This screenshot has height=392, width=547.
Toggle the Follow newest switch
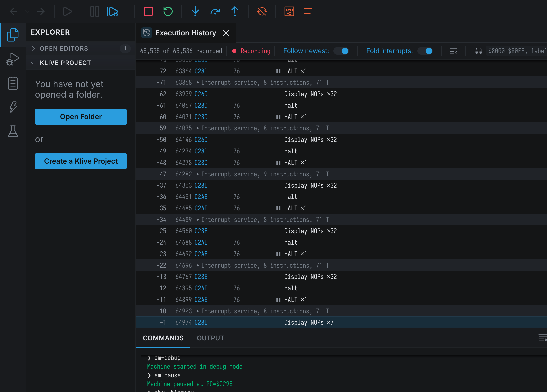(341, 51)
